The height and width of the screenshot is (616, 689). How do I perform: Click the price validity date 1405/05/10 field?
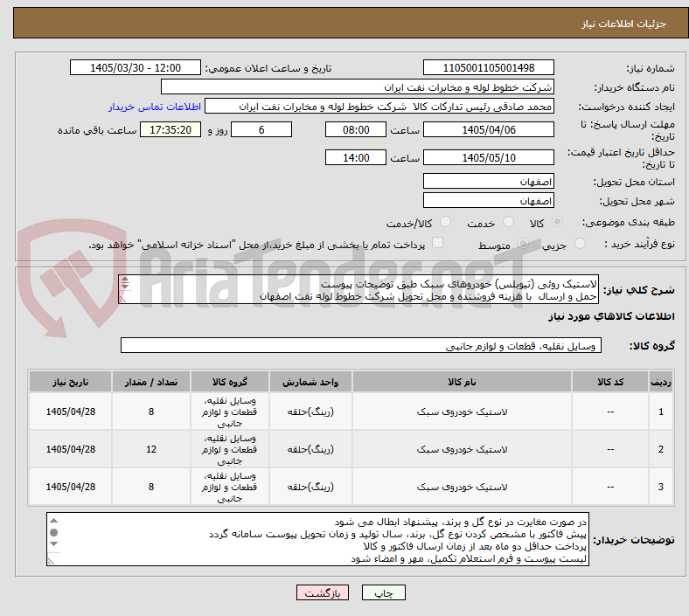tap(488, 157)
